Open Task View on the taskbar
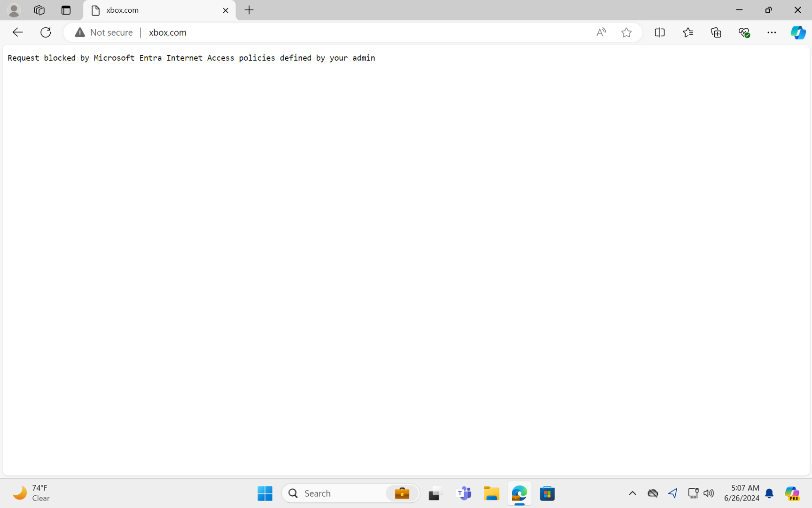The height and width of the screenshot is (508, 812). pyautogui.click(x=435, y=493)
